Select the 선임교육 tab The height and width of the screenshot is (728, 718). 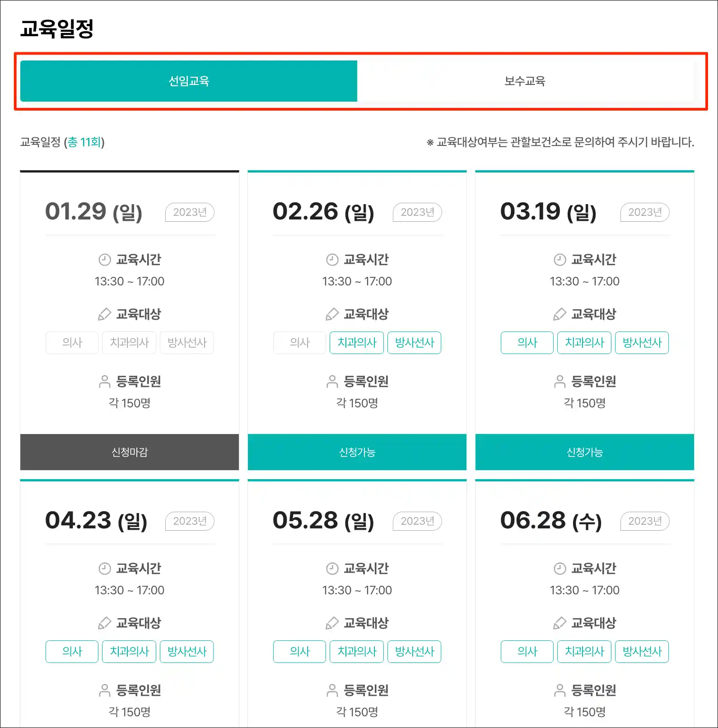tap(189, 81)
